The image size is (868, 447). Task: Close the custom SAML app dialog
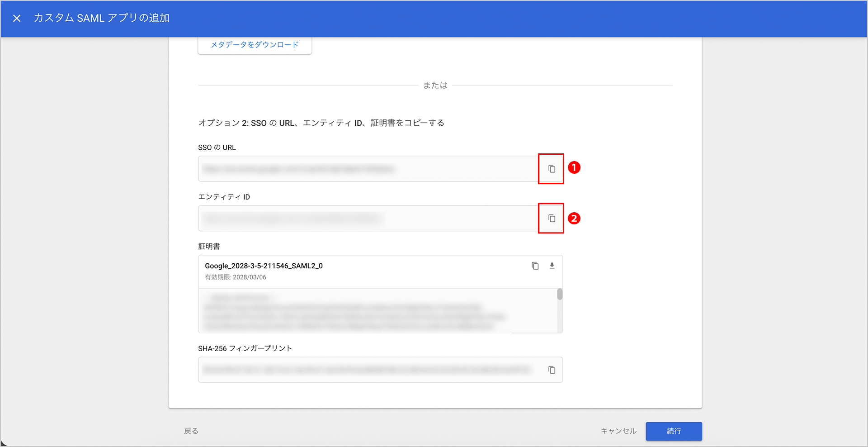pos(17,18)
